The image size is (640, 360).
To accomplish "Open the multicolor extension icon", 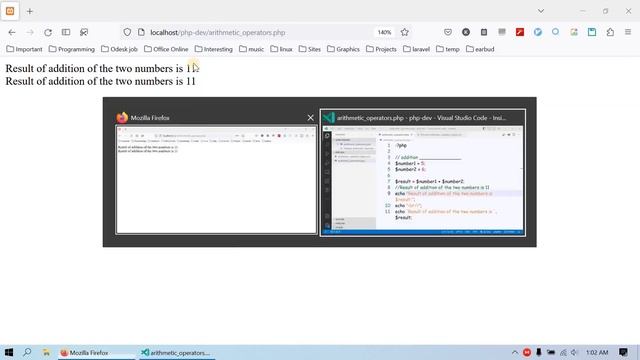I will click(574, 32).
